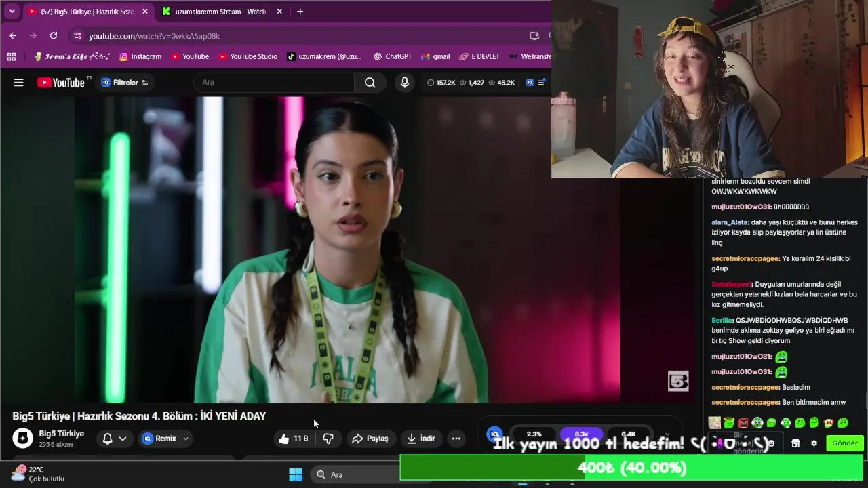Viewport: 868px width, 488px height.
Task: Open the gmail bookmark
Action: [435, 56]
